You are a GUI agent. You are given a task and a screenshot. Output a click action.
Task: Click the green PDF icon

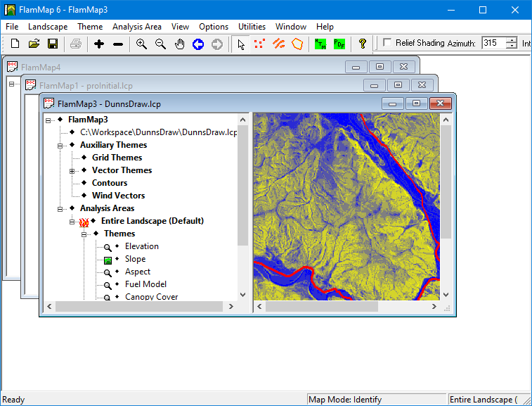point(339,44)
